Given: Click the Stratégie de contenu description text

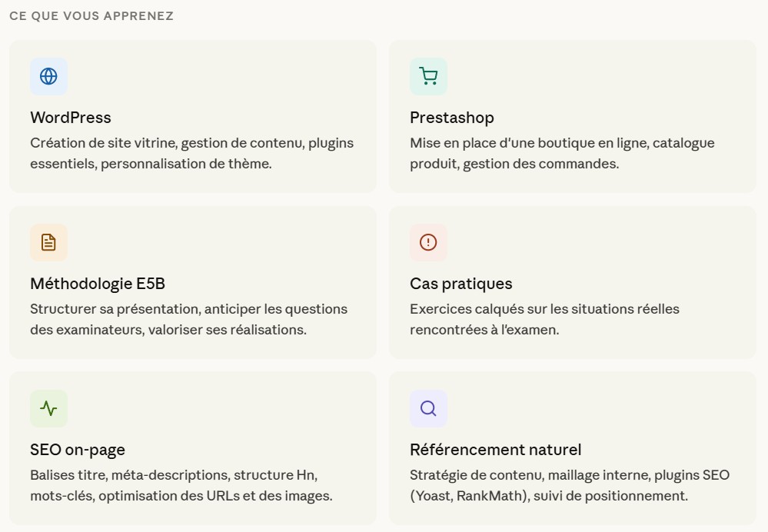Looking at the screenshot, I should 570,475.
